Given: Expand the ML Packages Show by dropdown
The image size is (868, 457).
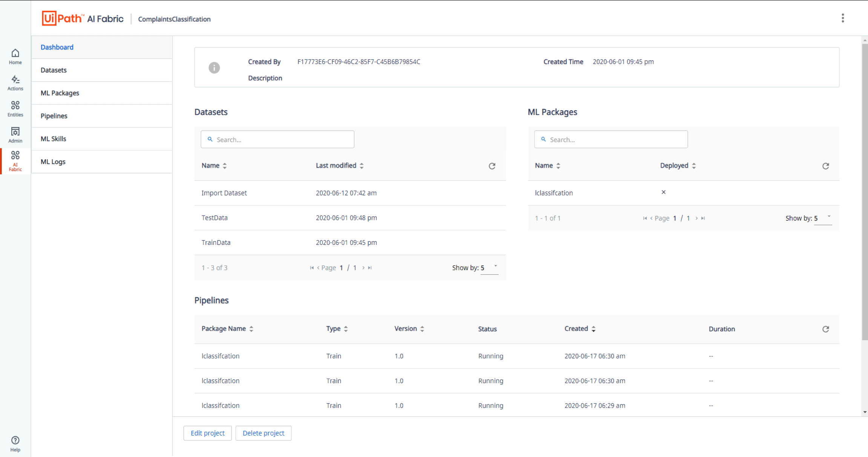Looking at the screenshot, I should (823, 218).
